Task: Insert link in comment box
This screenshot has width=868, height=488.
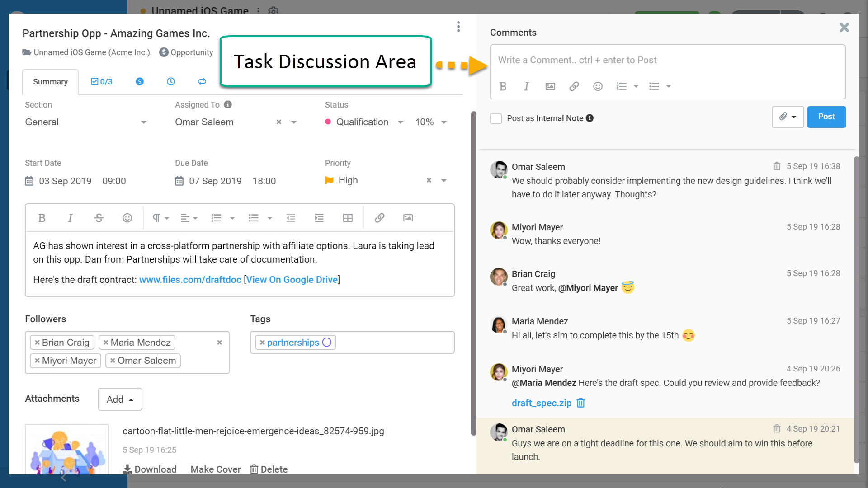Action: 574,86
